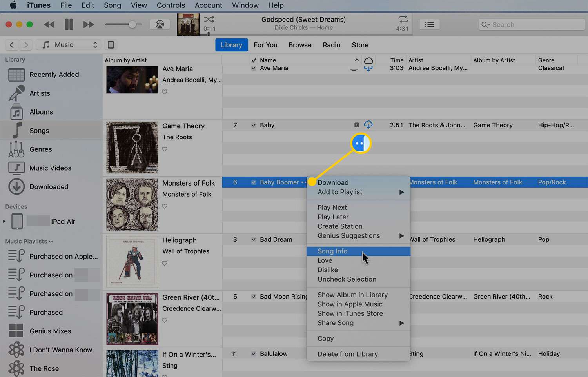Click the Game Theory album artwork
Image resolution: width=588 pixels, height=377 pixels.
tap(132, 148)
